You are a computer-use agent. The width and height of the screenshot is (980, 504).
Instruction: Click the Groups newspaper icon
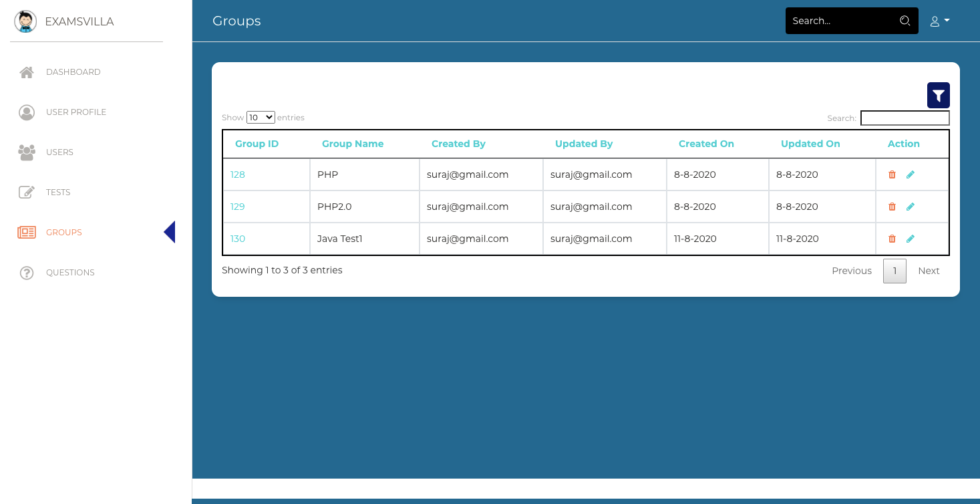click(x=27, y=233)
